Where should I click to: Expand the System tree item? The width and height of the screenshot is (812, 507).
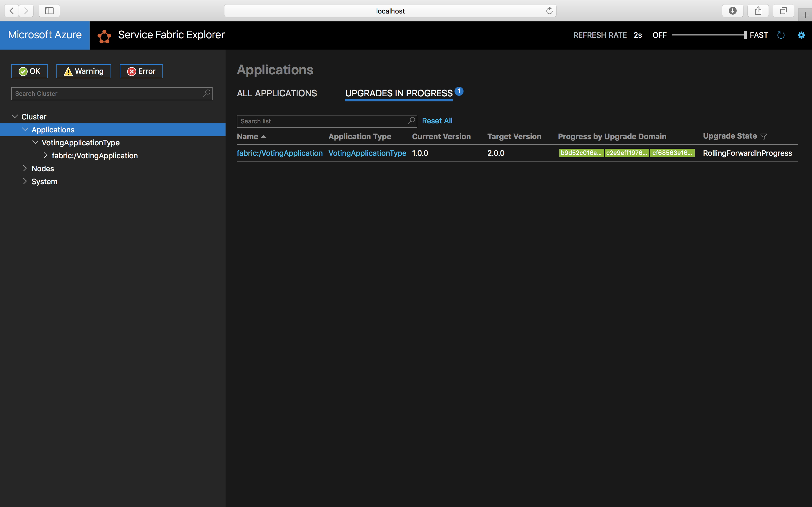click(24, 182)
